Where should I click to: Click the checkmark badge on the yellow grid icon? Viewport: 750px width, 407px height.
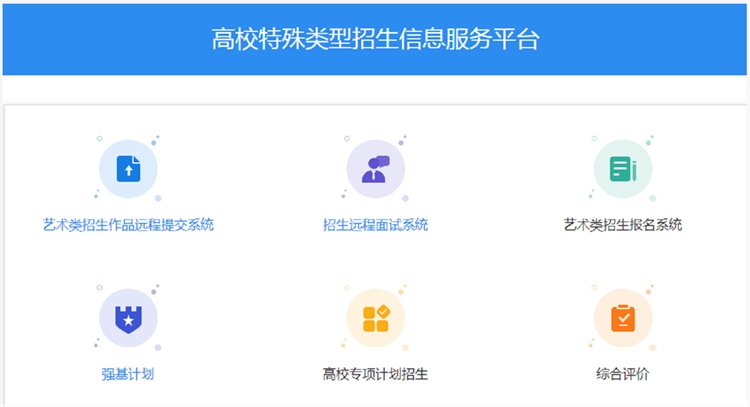coord(383,311)
